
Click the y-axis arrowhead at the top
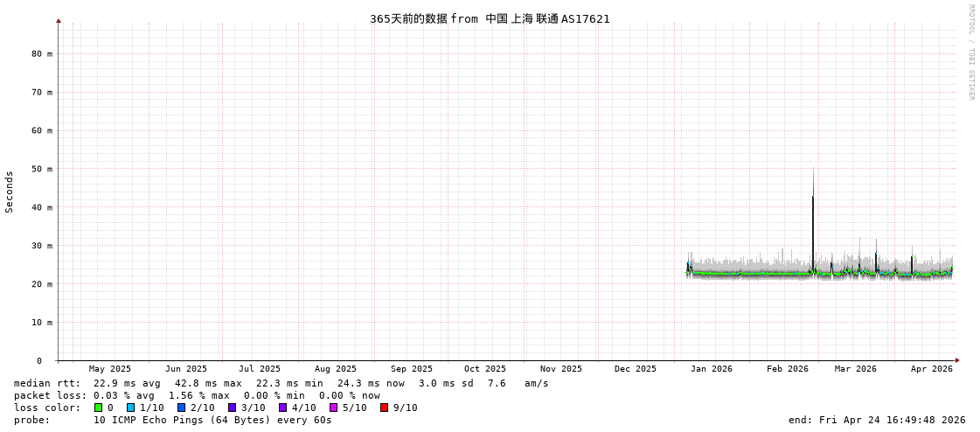(59, 20)
